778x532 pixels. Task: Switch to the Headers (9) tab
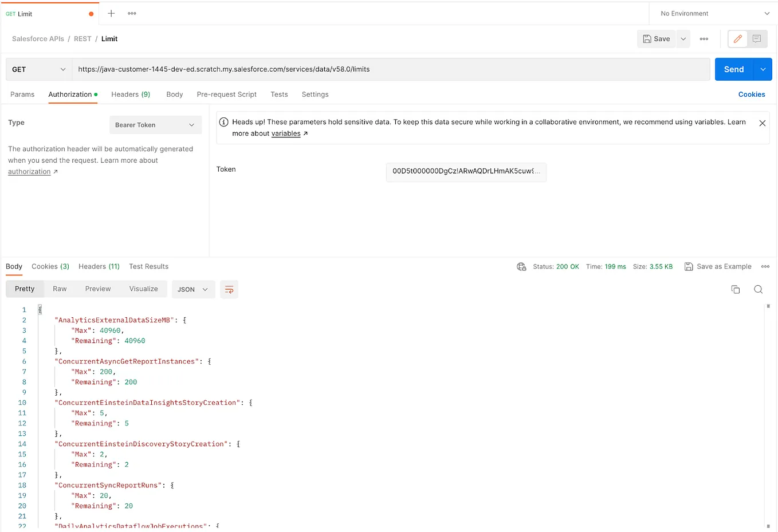point(130,94)
